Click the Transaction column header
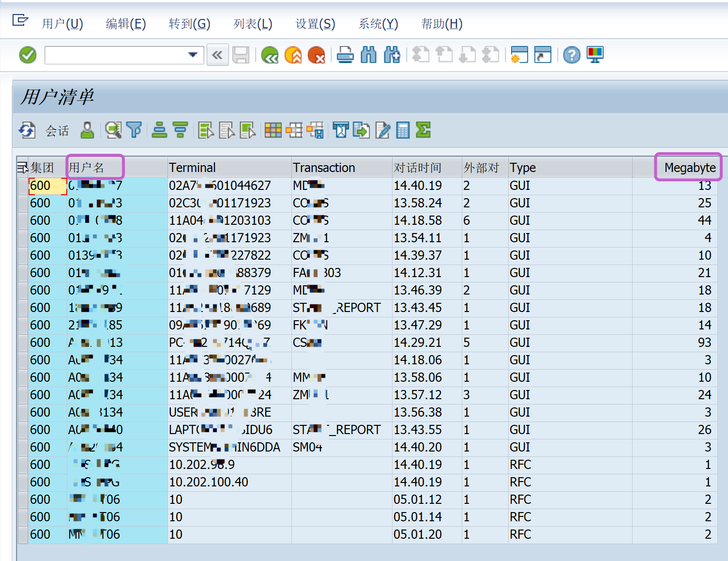Screen dimensions: 728x561 point(342,168)
